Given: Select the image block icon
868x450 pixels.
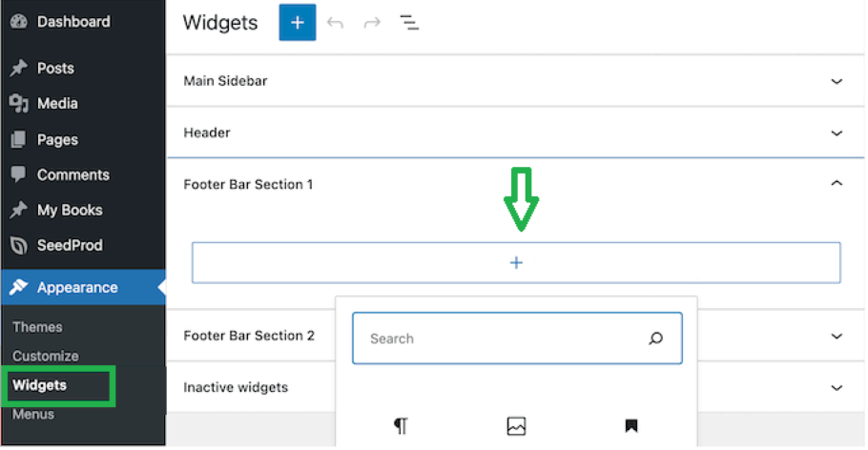Looking at the screenshot, I should [516, 426].
